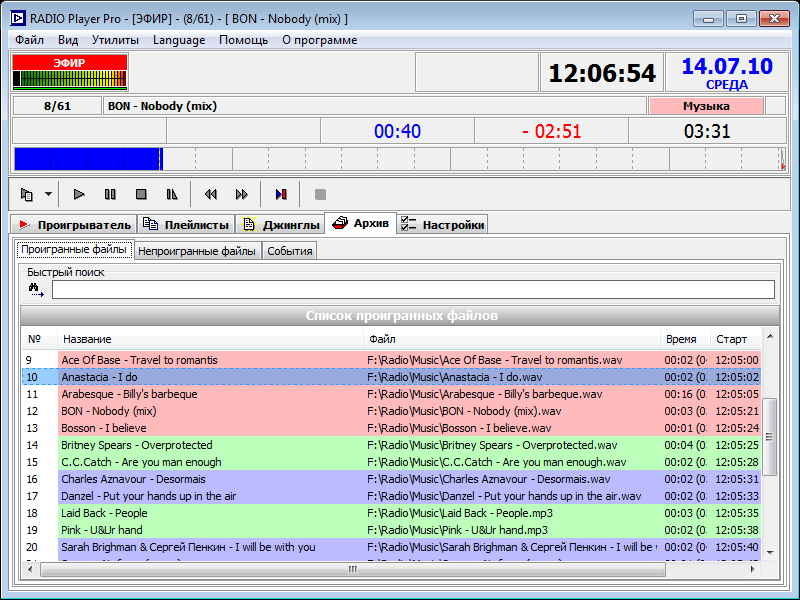Select the row Ace Of Base - Travel to romantis
The image size is (800, 600).
pyautogui.click(x=391, y=360)
